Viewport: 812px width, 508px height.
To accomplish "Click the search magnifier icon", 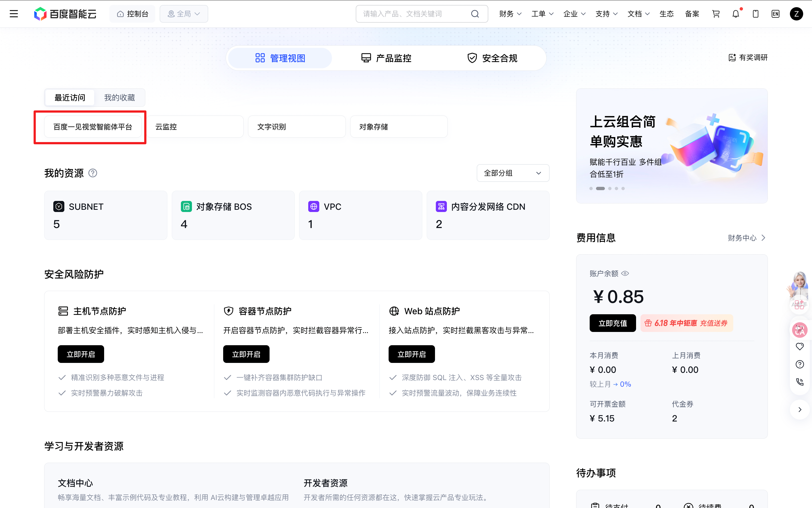I will 475,14.
